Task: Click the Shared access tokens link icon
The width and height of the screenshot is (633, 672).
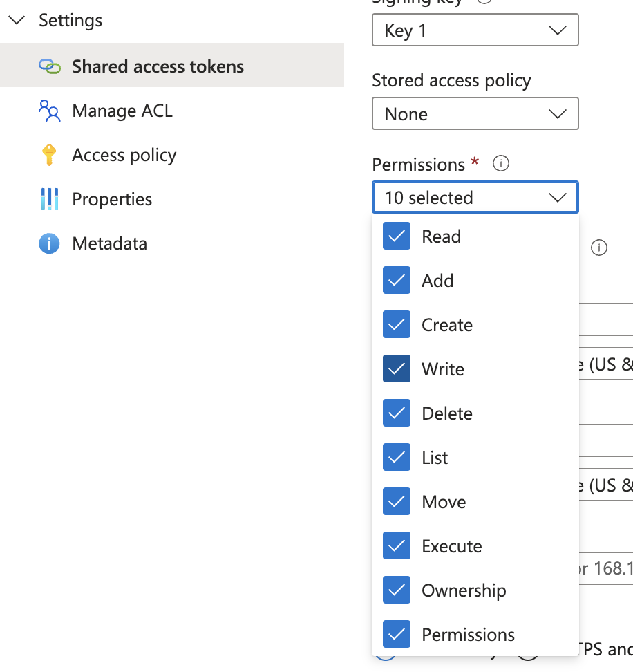Action: coord(50,66)
